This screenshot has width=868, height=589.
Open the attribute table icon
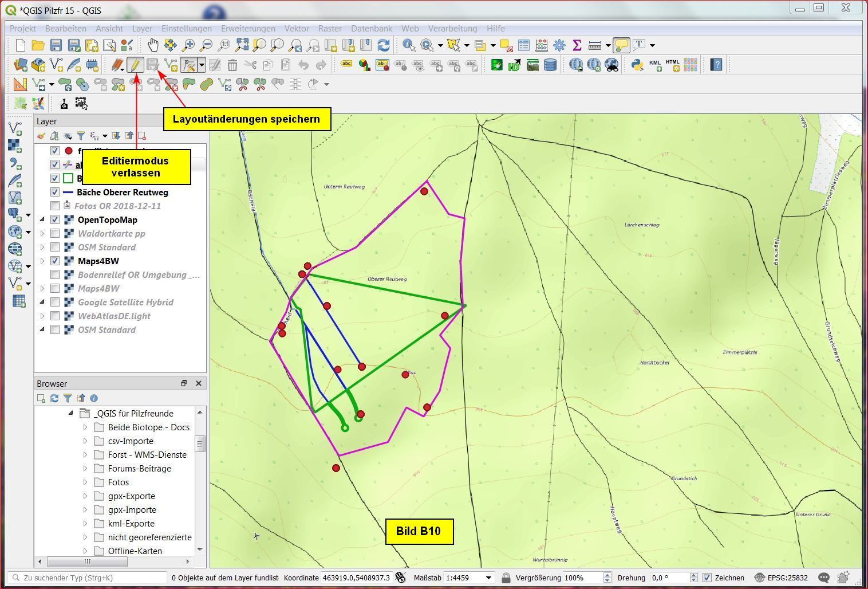(523, 45)
